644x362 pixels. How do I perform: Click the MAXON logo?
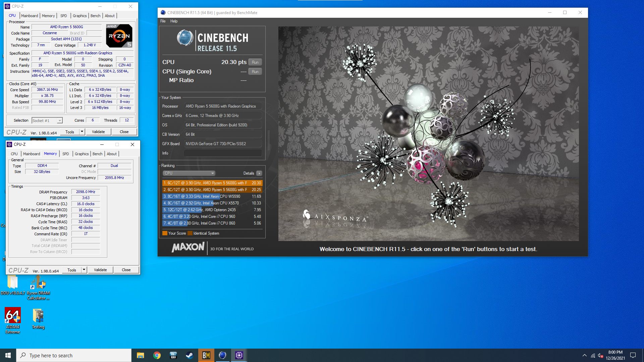coord(188,247)
